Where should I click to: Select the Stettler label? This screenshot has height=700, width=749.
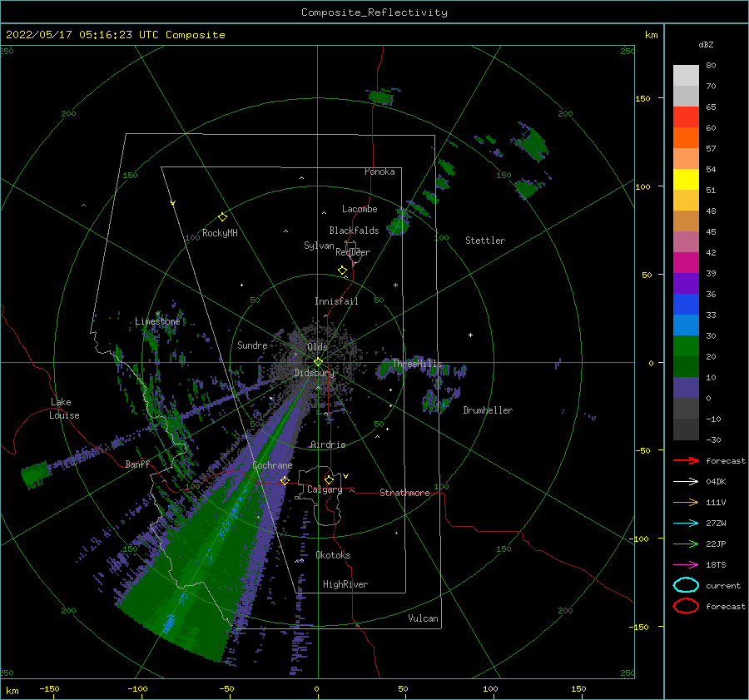point(485,241)
